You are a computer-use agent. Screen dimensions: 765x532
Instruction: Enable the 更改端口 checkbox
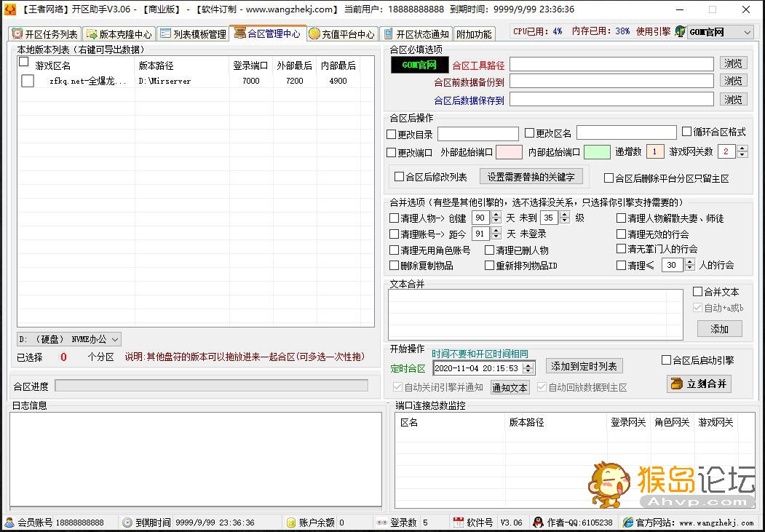click(x=392, y=153)
